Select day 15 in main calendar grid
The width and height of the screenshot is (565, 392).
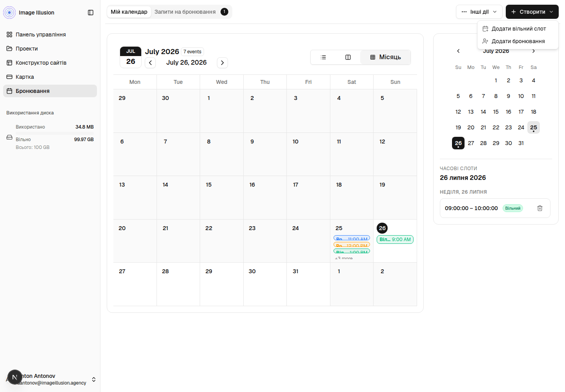[209, 185]
